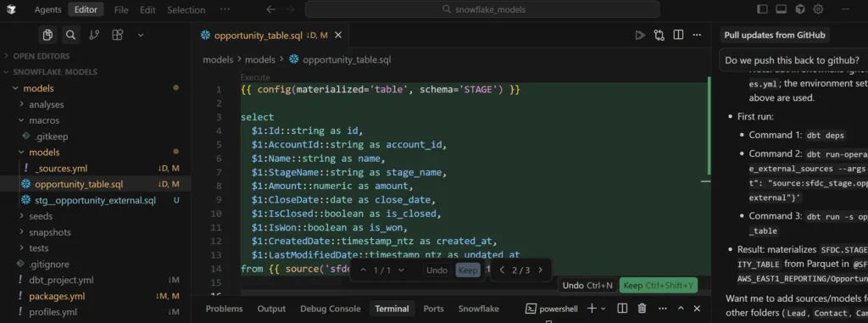Open the Source Control branch icon
Viewport: 868px width, 323px height.
click(x=94, y=35)
